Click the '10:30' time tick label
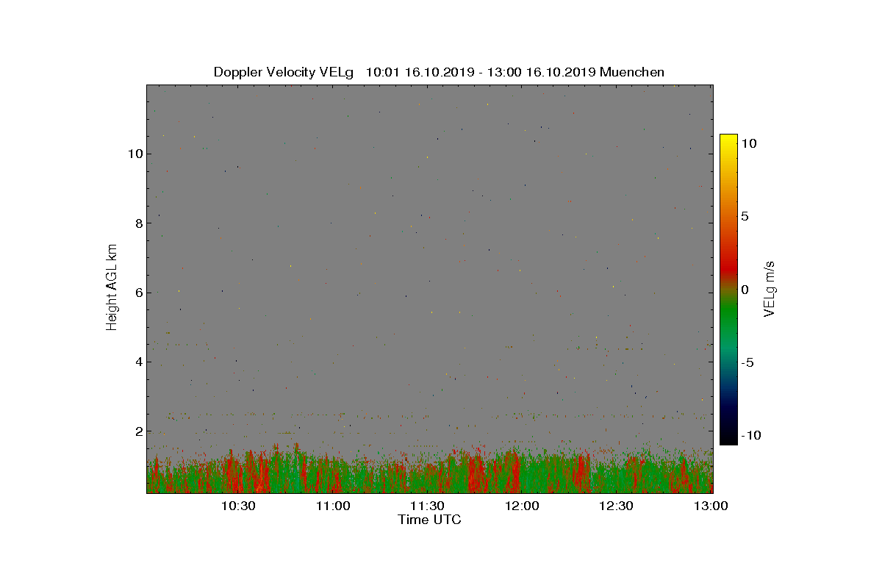 (x=238, y=506)
